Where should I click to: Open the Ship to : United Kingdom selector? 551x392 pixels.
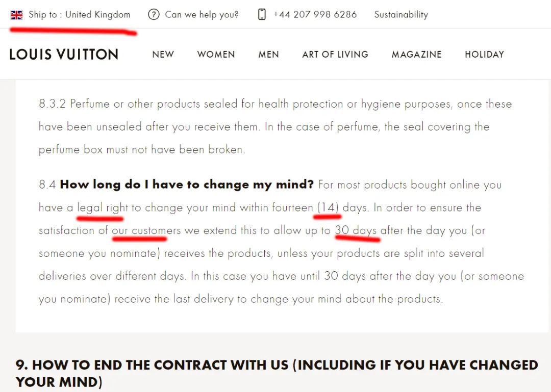click(79, 14)
